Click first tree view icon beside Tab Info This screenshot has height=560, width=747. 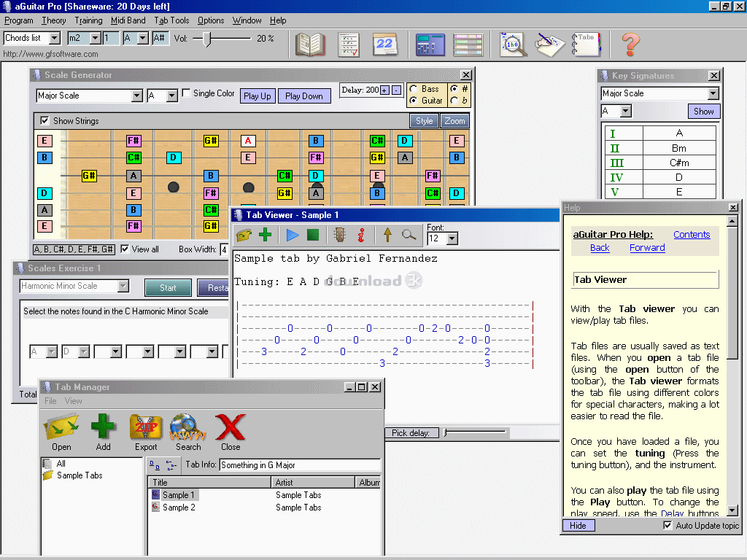click(155, 464)
